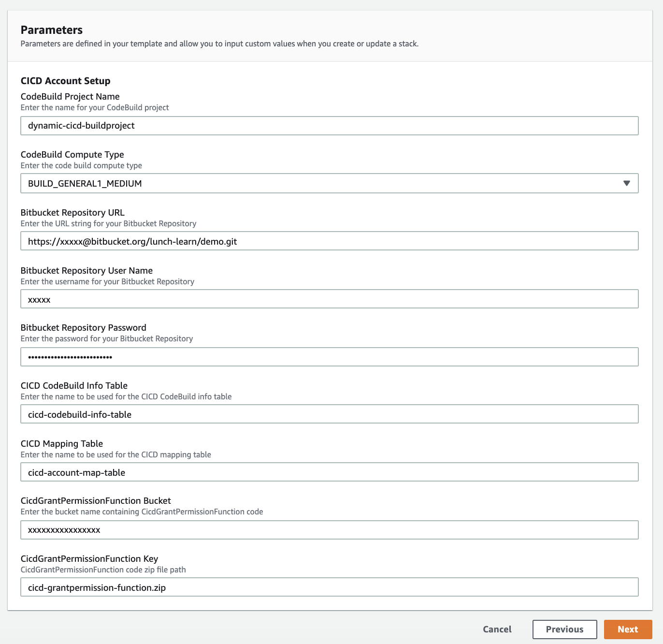
Task: Expand the BUILD_GENERAL1_MEDIUM selection arrow
Action: 627,183
